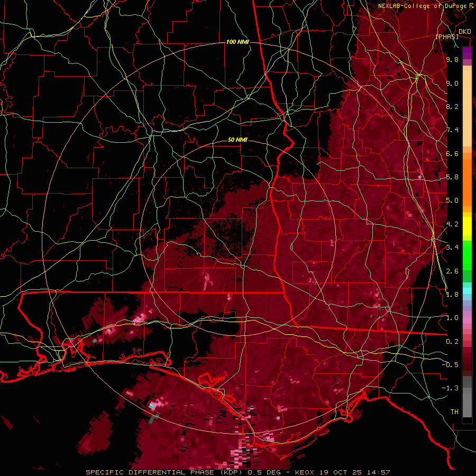Click the "DKD" legend title
This screenshot has width=476, height=476.
pos(464,32)
